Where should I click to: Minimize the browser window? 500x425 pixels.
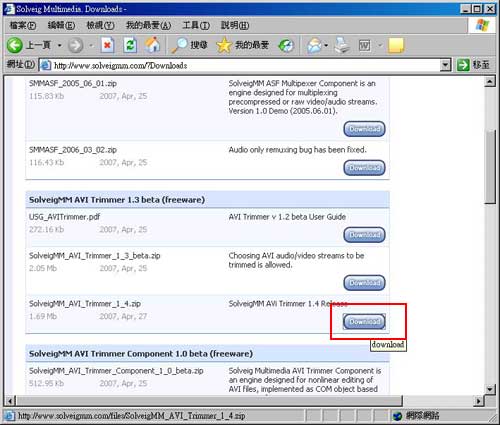point(466,9)
